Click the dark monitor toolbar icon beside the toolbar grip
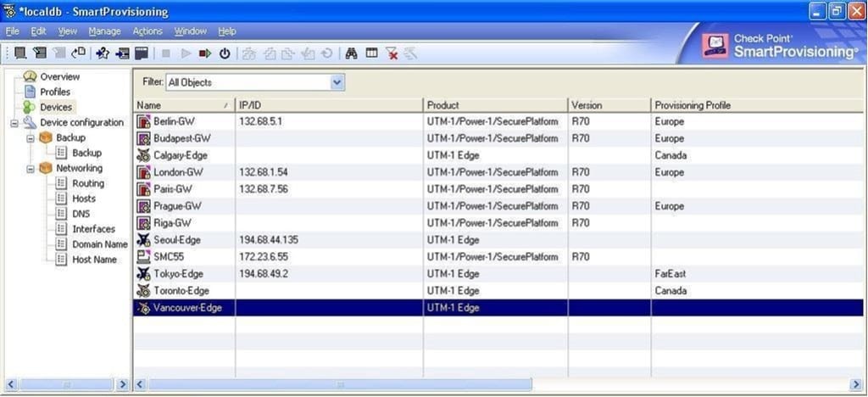 click(20, 53)
